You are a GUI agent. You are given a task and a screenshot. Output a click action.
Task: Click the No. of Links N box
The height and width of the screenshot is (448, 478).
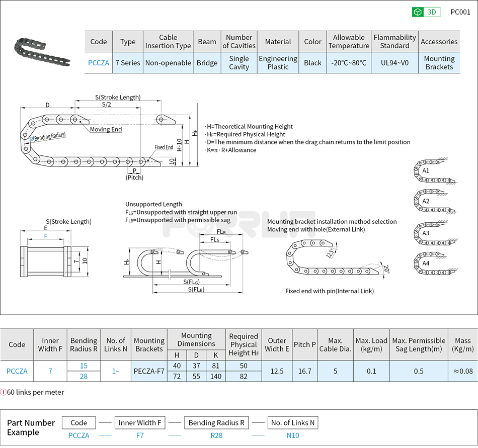click(x=292, y=423)
